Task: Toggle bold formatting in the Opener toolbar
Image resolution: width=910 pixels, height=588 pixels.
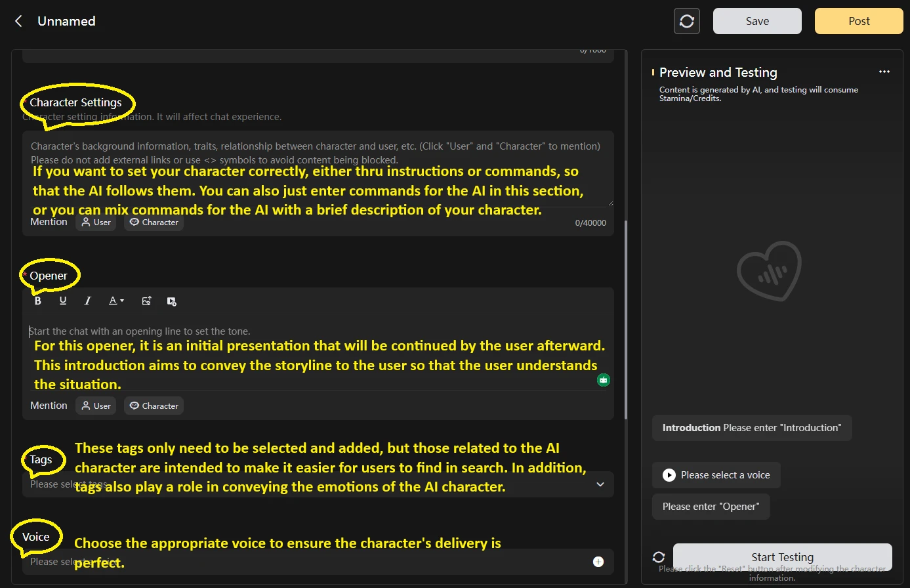Action: coord(38,301)
